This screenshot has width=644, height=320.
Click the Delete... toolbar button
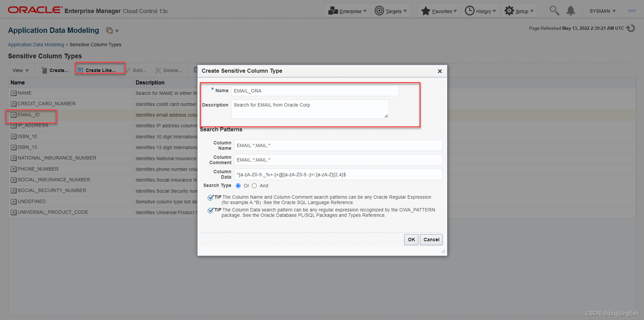(169, 70)
